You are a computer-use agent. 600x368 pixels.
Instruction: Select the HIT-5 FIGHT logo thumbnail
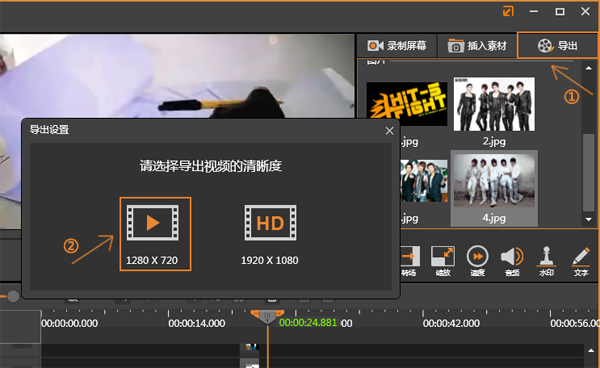pyautogui.click(x=407, y=104)
